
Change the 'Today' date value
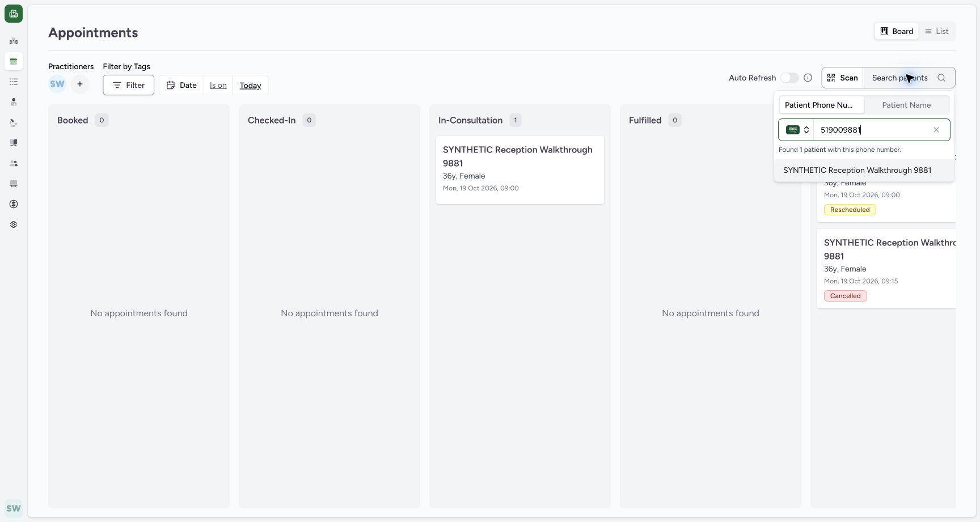(x=250, y=85)
